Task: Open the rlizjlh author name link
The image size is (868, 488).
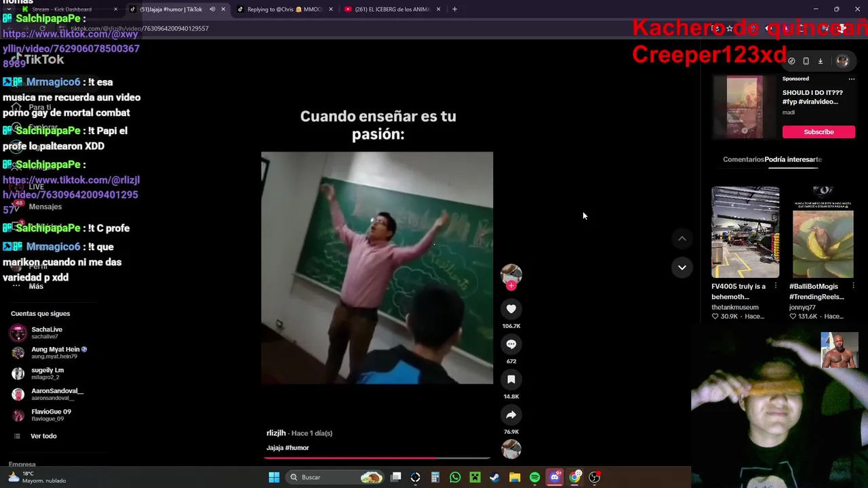Action: pos(276,433)
